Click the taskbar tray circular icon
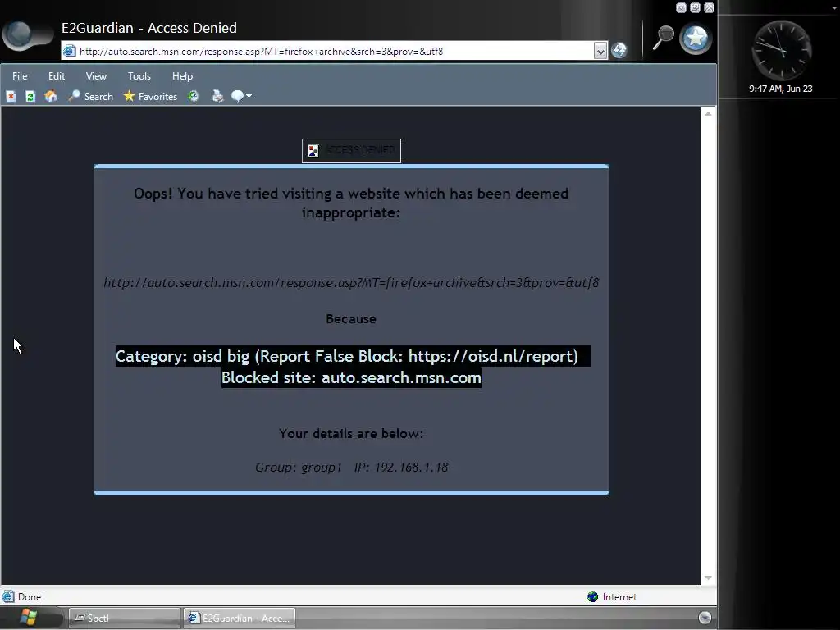 [x=705, y=618]
